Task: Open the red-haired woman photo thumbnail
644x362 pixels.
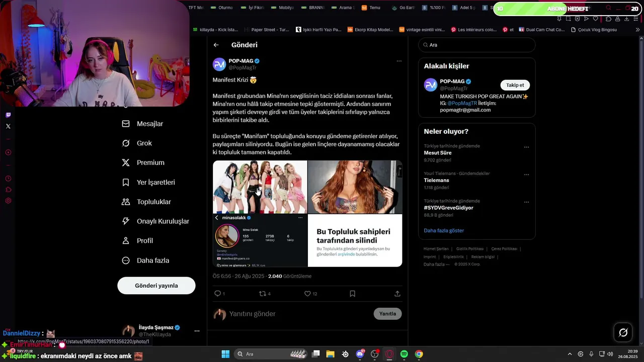Action: point(355,187)
